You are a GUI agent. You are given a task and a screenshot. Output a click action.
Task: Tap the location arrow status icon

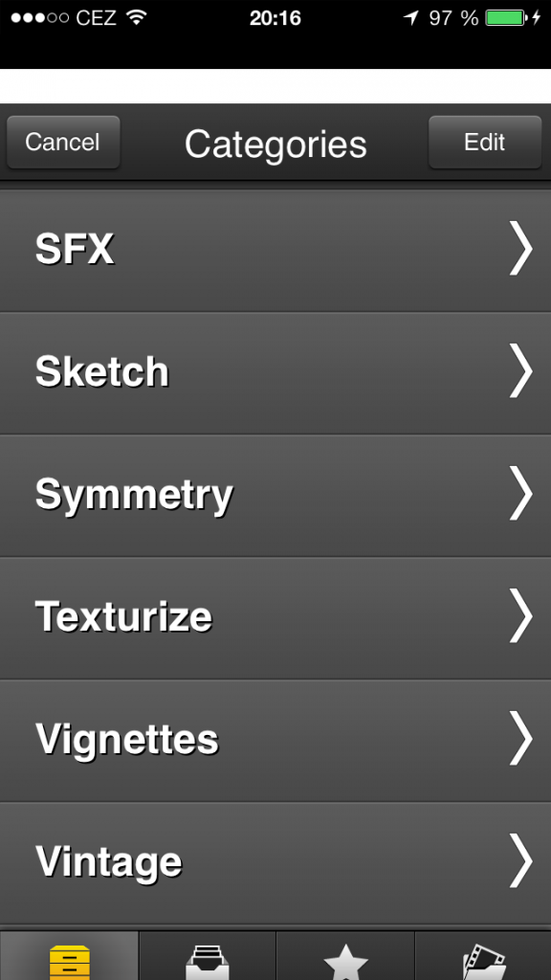(x=410, y=18)
